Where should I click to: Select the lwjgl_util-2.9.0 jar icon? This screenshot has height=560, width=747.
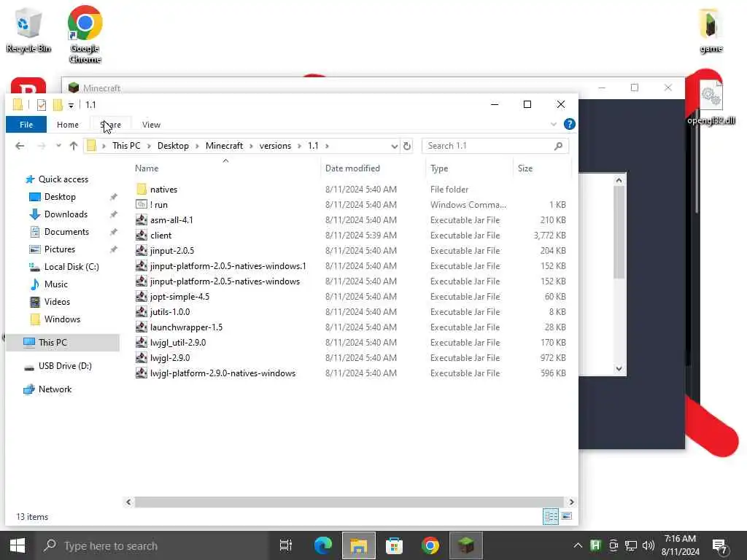click(x=141, y=342)
